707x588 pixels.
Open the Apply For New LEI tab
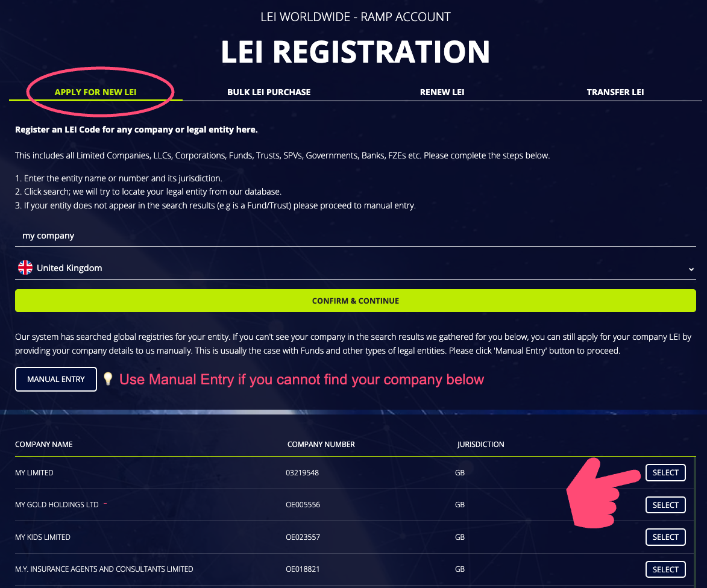click(x=96, y=92)
